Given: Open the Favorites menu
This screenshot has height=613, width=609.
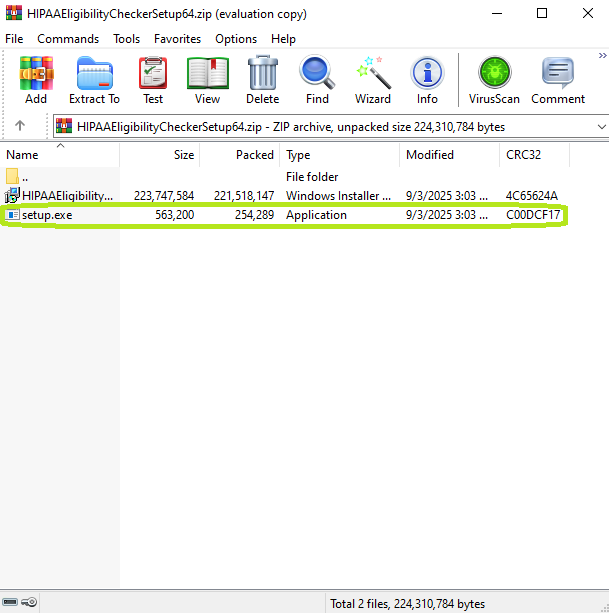Looking at the screenshot, I should point(177,39).
